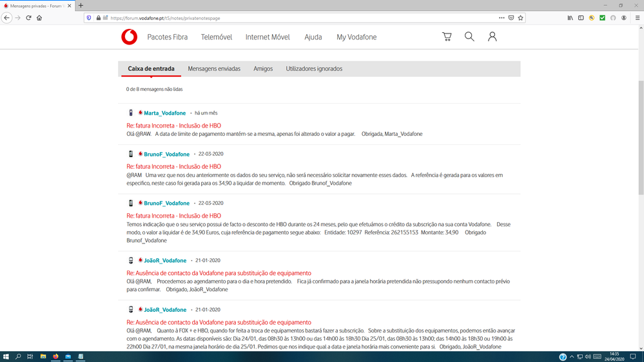This screenshot has height=362, width=644.
Task: Click the address bar URL field
Action: tap(290, 18)
